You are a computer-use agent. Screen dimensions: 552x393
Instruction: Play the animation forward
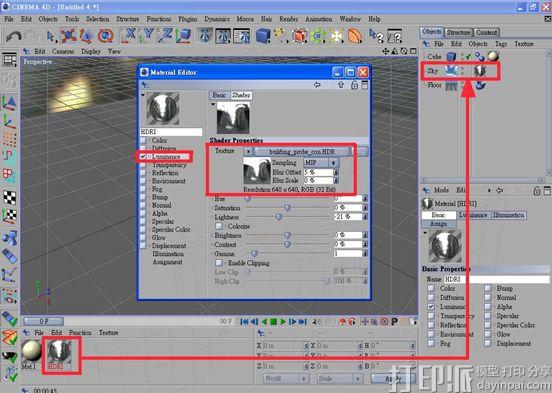pyautogui.click(x=283, y=322)
